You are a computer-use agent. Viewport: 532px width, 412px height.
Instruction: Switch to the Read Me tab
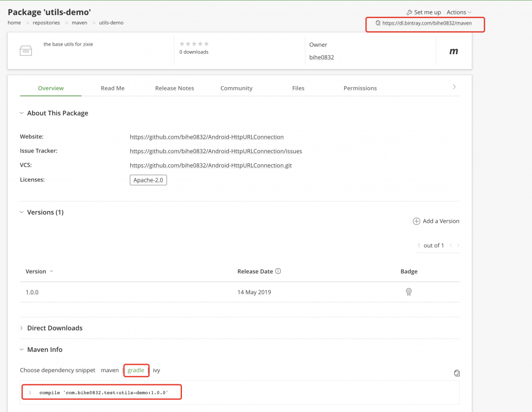click(112, 88)
